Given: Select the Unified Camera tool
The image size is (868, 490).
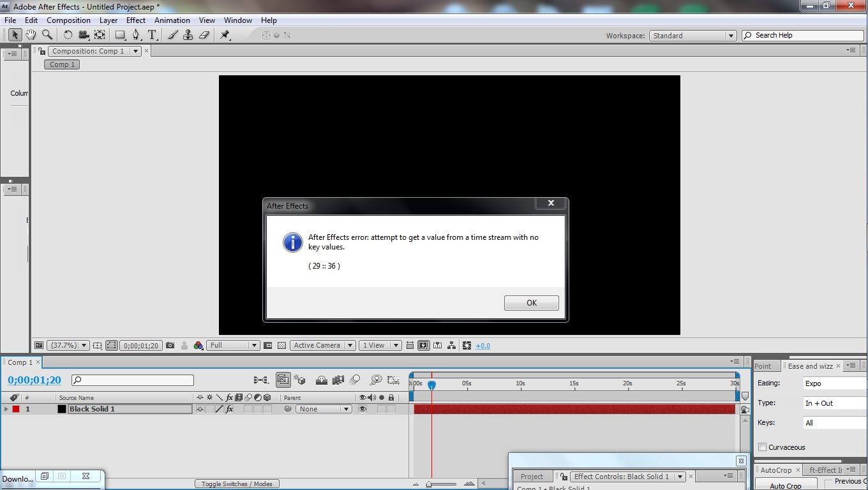Looking at the screenshot, I should pyautogui.click(x=84, y=35).
